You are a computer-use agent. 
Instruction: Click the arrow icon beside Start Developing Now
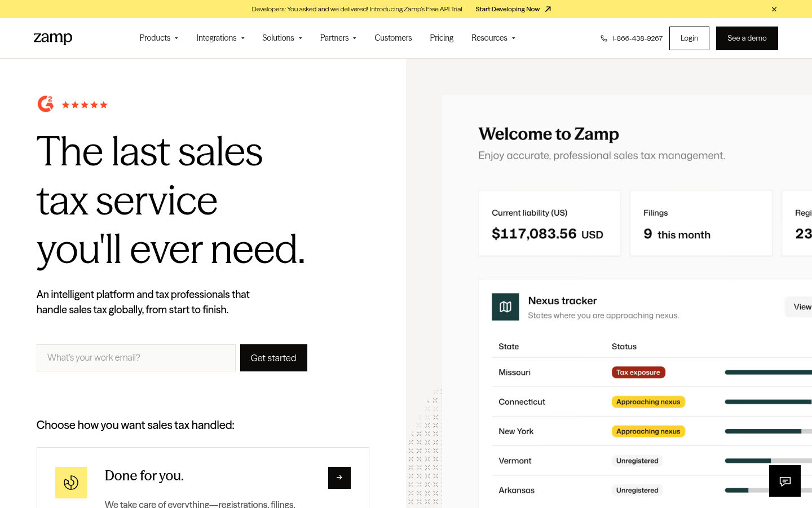(x=548, y=9)
